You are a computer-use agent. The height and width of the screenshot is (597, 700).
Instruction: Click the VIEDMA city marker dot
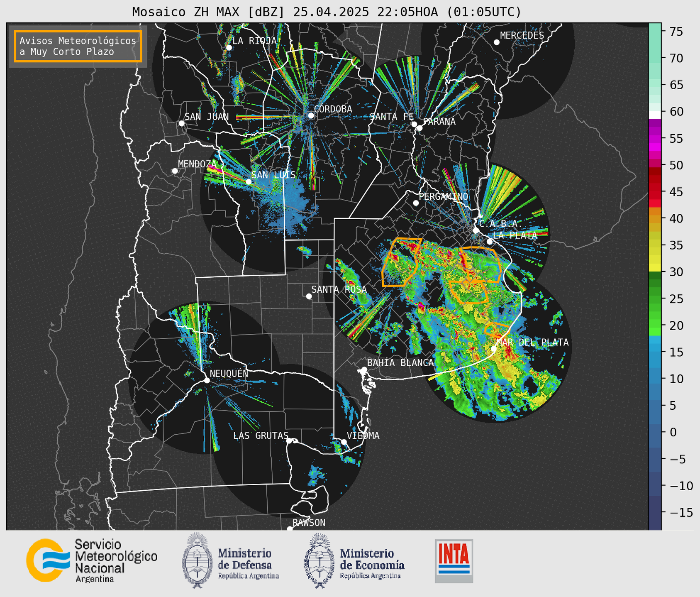(344, 442)
